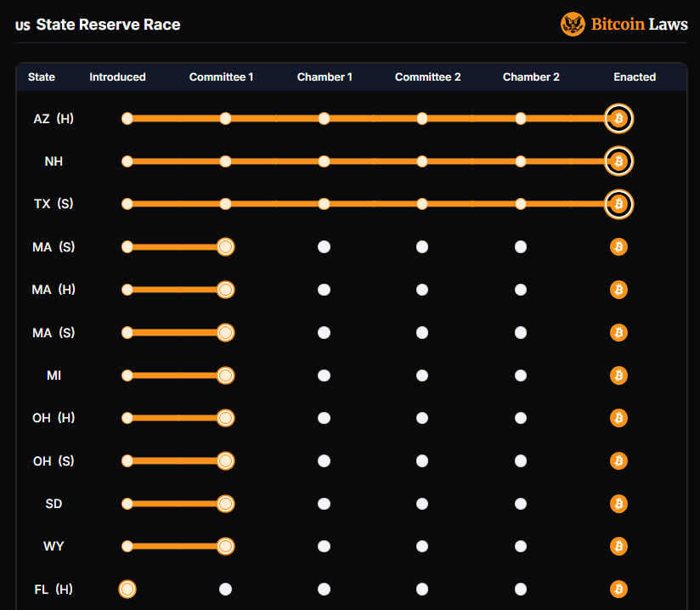This screenshot has height=610, width=700.
Task: Click the Committee 1 column header
Action: click(221, 77)
